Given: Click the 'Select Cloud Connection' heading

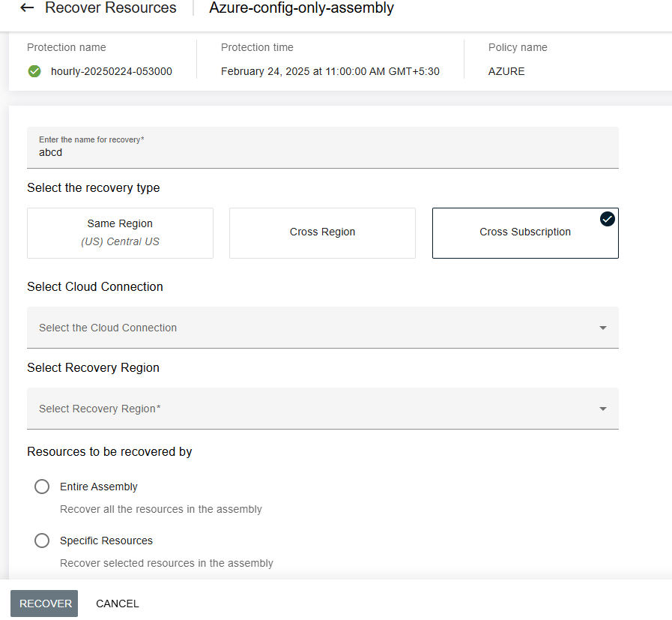Looking at the screenshot, I should pyautogui.click(x=95, y=286).
